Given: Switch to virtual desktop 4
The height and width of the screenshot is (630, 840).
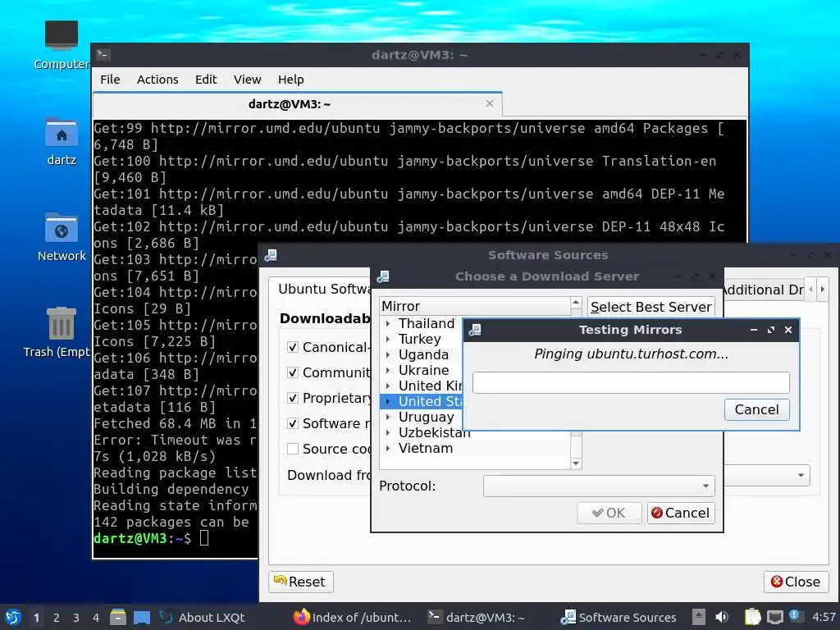Looking at the screenshot, I should coord(96,618).
